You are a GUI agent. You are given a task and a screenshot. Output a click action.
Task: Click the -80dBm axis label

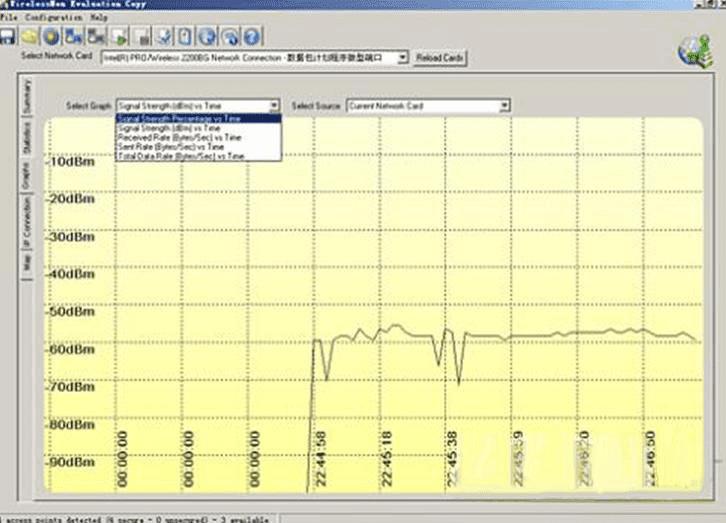[x=70, y=424]
